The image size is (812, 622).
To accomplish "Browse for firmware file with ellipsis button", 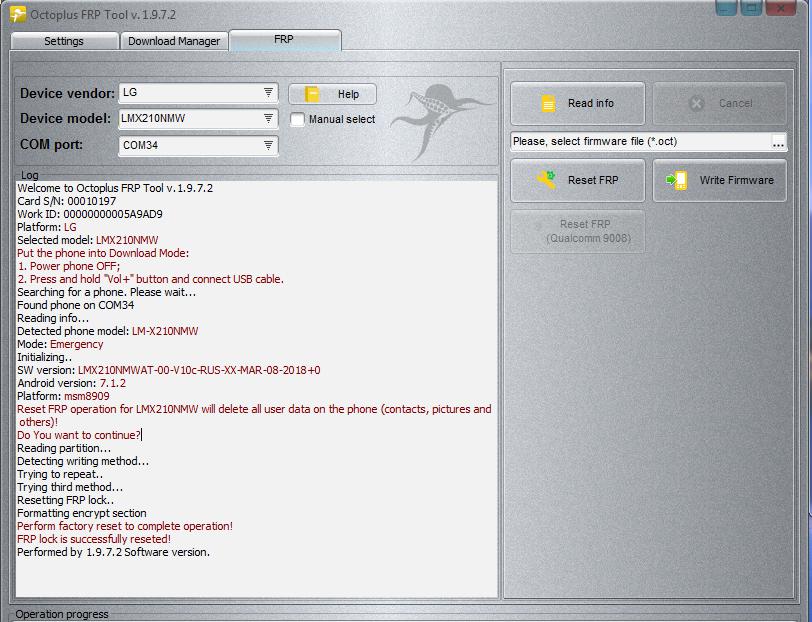I will pos(778,142).
